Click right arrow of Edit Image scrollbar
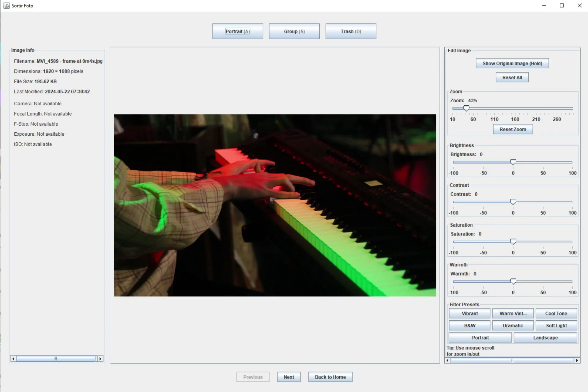The width and height of the screenshot is (588, 392). click(577, 360)
